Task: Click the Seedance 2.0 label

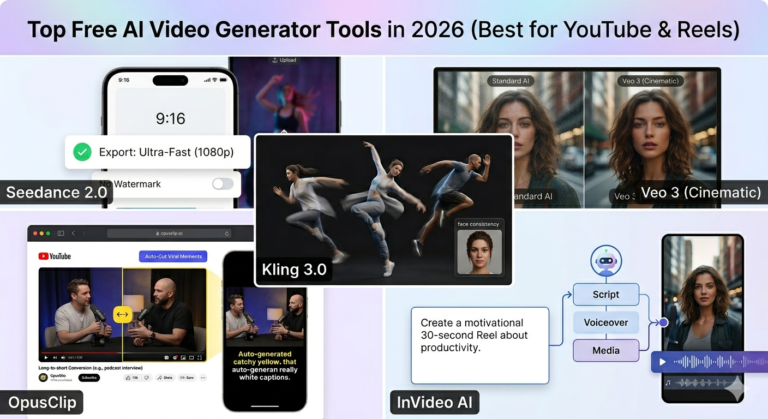Action: tap(56, 193)
